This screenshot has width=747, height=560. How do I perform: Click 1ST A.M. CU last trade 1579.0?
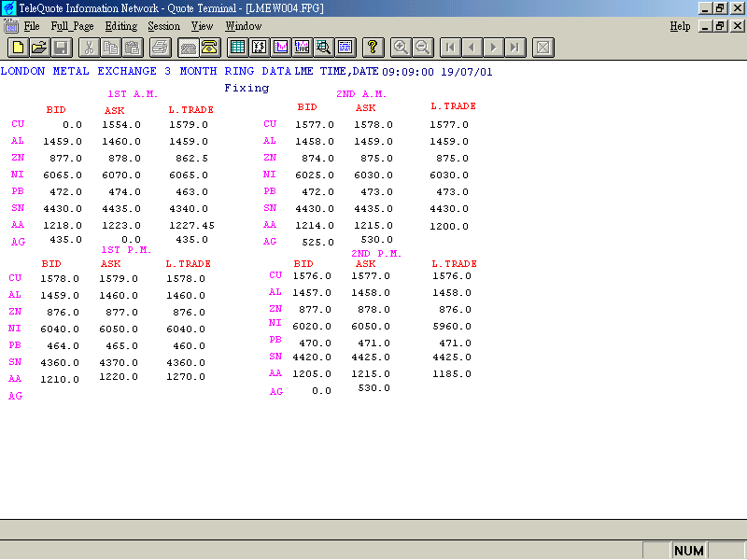[x=189, y=125]
